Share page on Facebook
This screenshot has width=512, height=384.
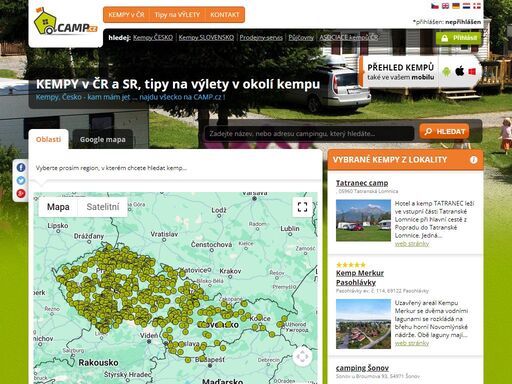(x=21, y=168)
